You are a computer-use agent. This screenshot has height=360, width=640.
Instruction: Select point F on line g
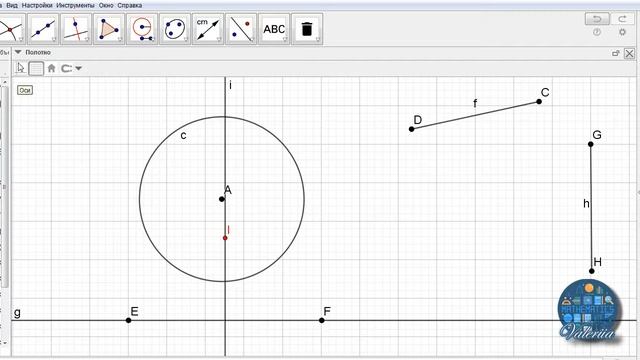[x=322, y=320]
